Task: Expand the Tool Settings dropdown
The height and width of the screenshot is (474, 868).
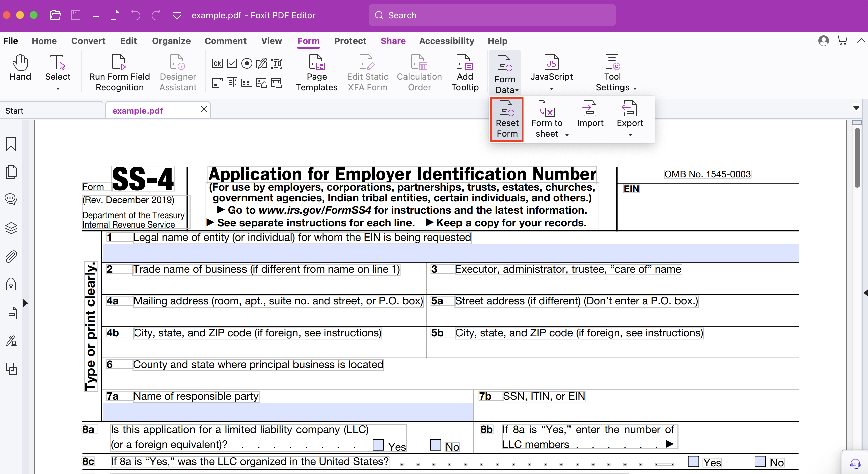Action: point(635,89)
